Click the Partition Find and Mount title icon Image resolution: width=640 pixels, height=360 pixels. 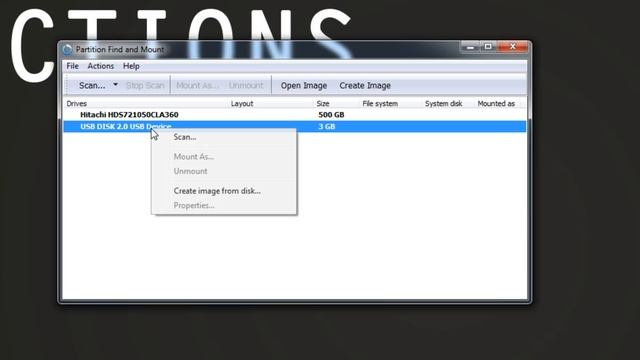pos(67,50)
